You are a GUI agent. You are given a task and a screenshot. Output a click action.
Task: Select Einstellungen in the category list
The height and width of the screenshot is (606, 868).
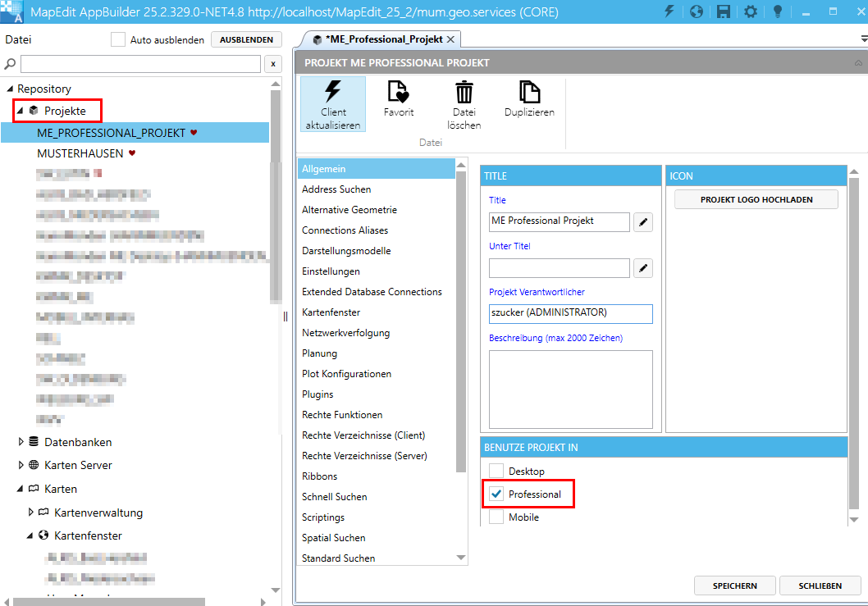(331, 271)
